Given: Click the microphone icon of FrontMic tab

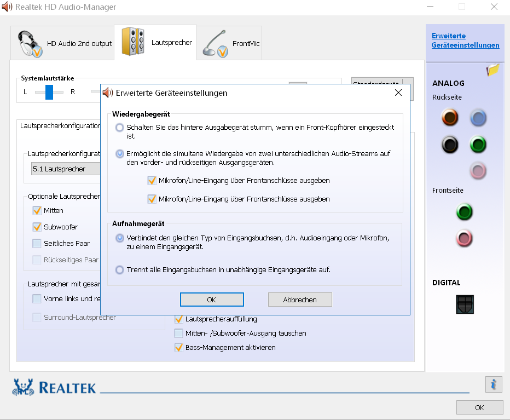Looking at the screenshot, I should tap(215, 44).
